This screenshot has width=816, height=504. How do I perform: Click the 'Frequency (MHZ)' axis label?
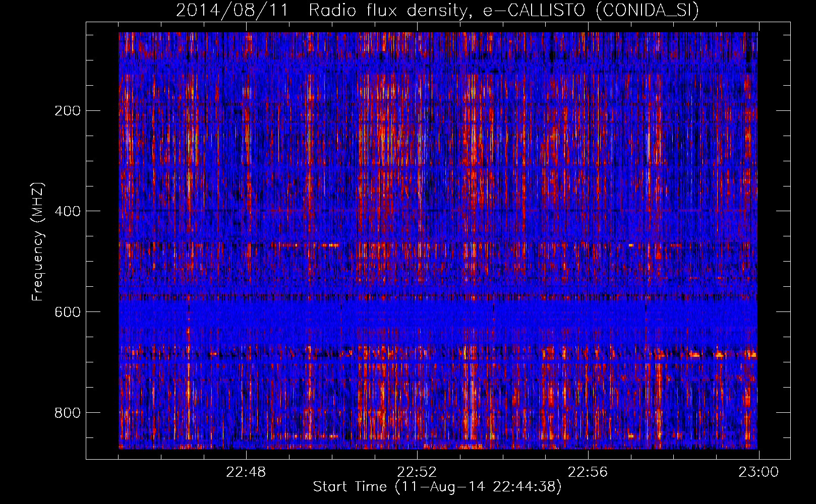tap(38, 241)
